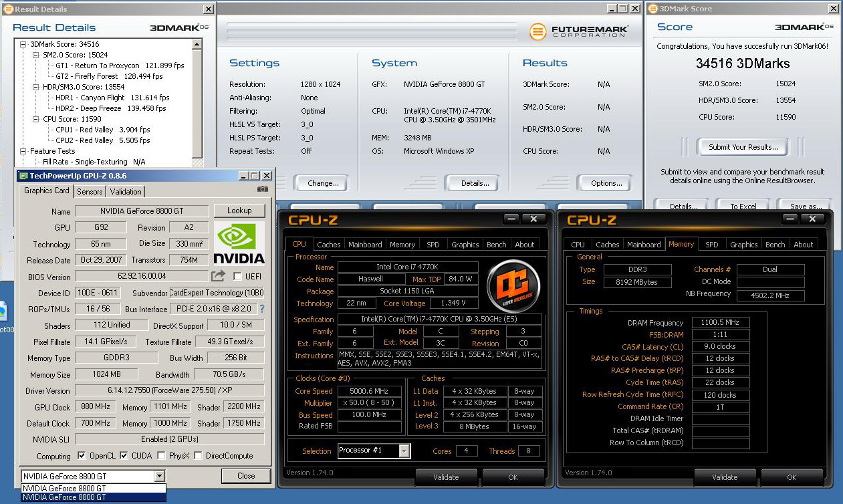843x504 pixels.
Task: Collapse the HDR/SM3.0 Score tree node
Action: coord(36,87)
